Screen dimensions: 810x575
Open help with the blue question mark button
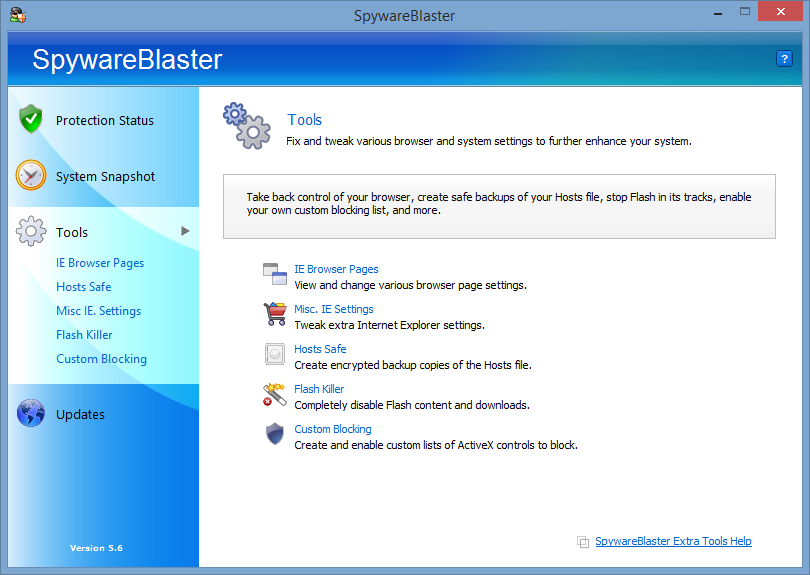tap(784, 59)
